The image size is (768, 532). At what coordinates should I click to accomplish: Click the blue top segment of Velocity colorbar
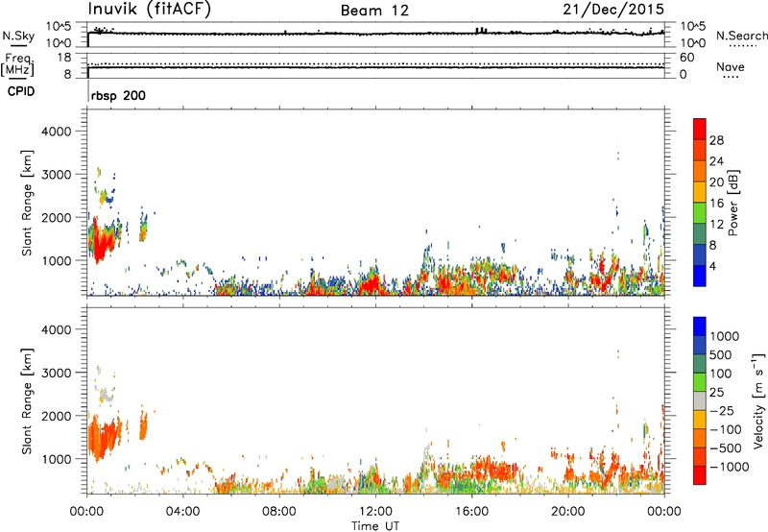(700, 326)
